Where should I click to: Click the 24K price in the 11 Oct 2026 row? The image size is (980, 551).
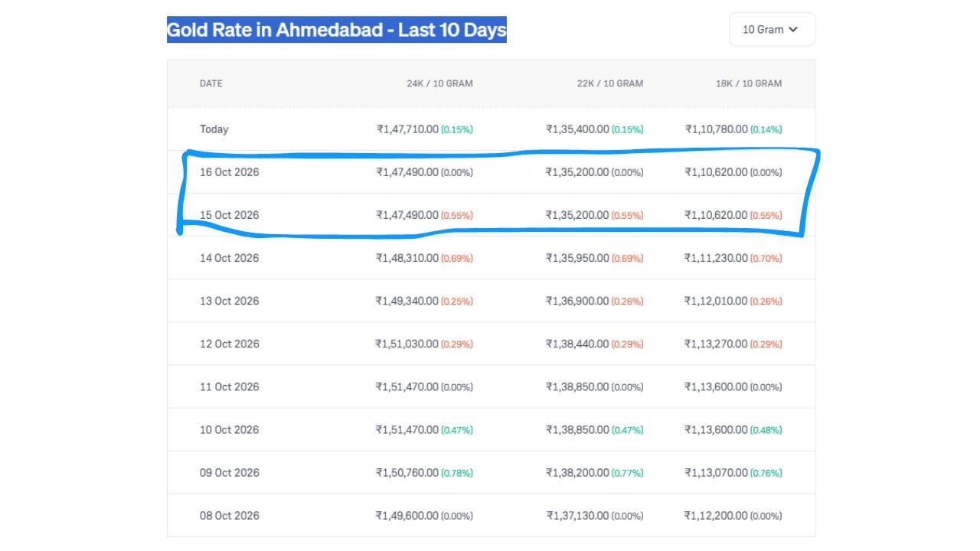click(x=407, y=386)
